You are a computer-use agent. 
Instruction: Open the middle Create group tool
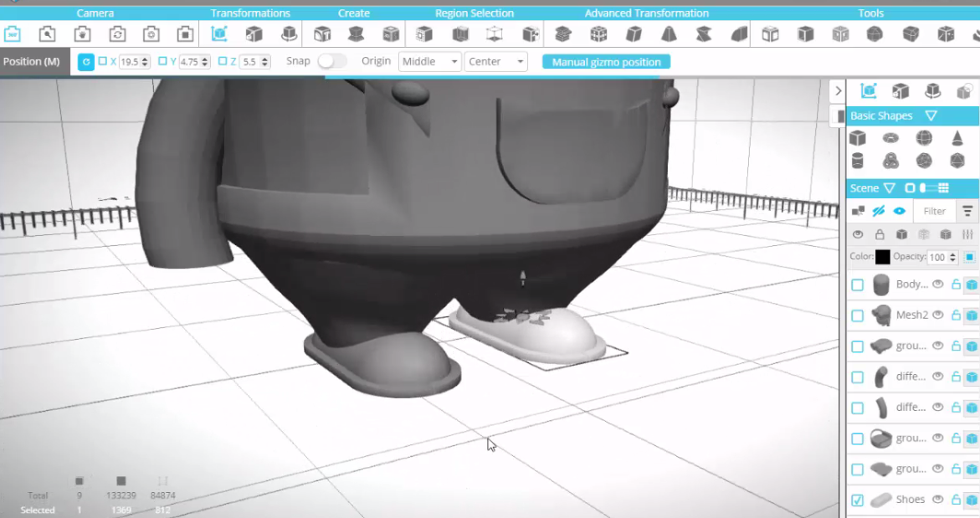357,33
